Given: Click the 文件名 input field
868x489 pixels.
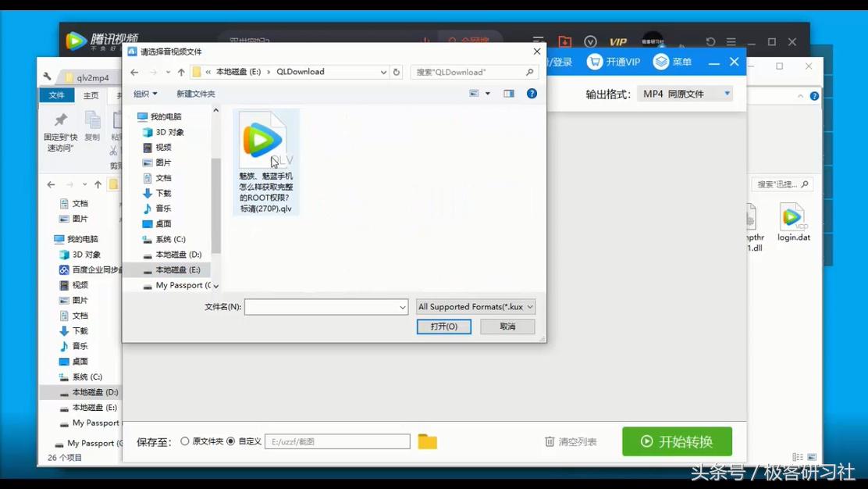Looking at the screenshot, I should tap(321, 307).
